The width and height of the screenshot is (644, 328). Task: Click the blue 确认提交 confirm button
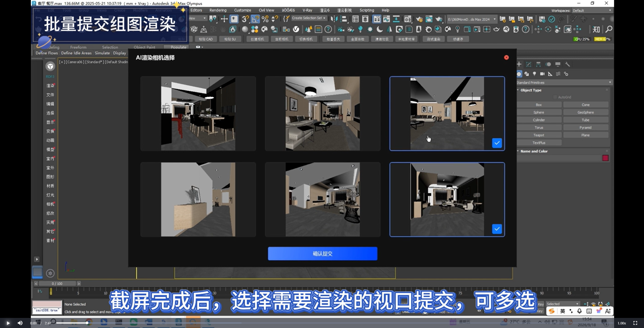(x=323, y=254)
